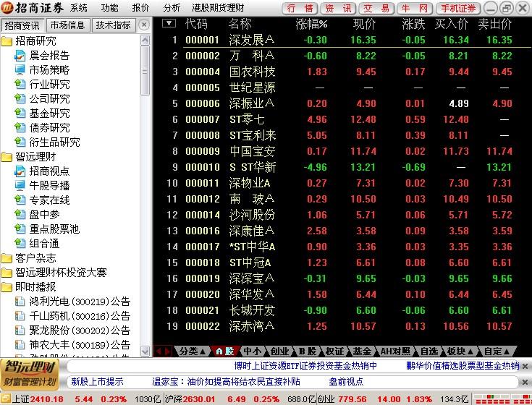
Task: Click the 牛网 button
Action: tap(415, 8)
